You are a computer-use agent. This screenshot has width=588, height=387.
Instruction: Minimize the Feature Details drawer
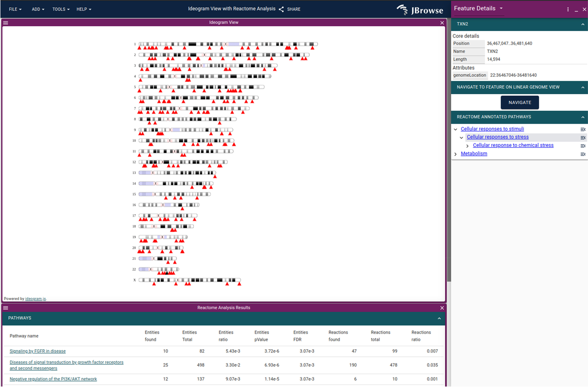coord(576,10)
